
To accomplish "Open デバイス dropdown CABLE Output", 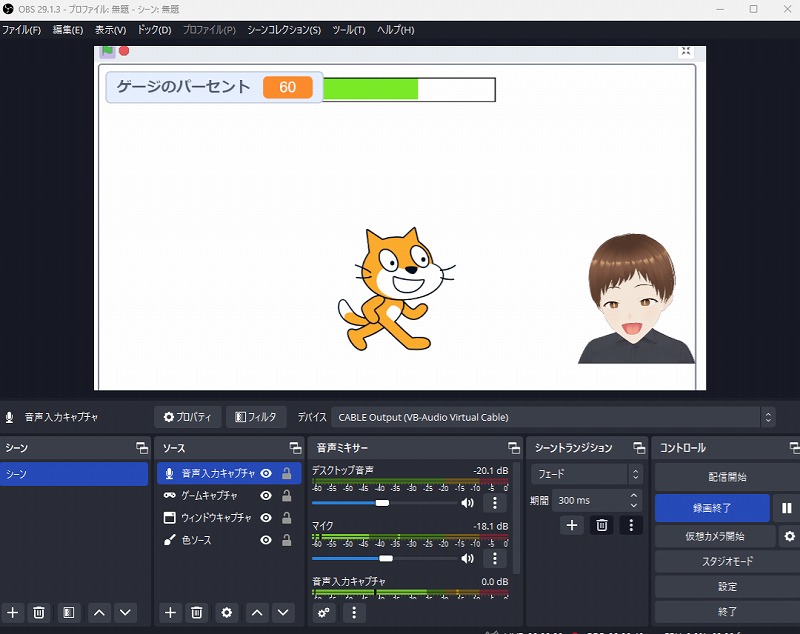I will (x=554, y=417).
